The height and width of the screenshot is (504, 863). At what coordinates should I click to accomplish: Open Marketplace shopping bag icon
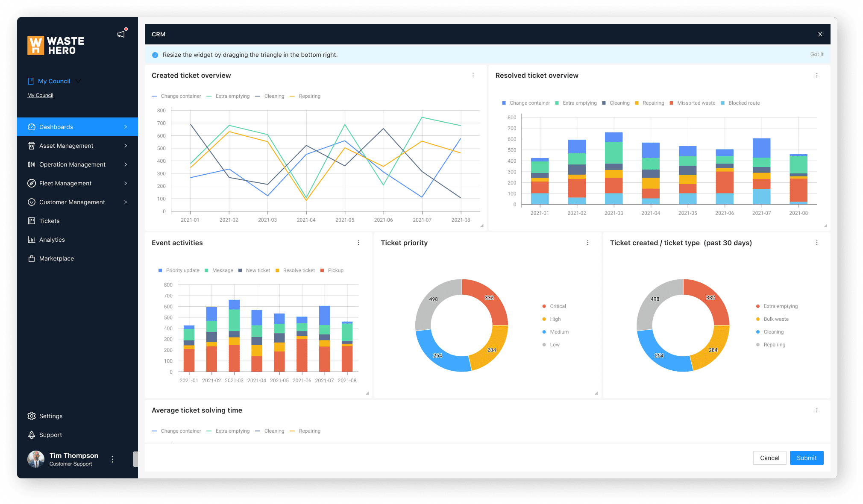click(32, 258)
